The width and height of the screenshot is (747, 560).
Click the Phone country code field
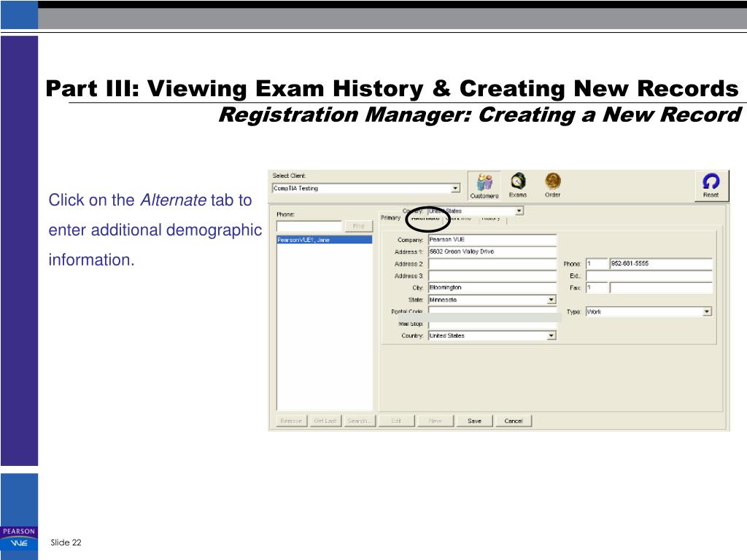[597, 263]
